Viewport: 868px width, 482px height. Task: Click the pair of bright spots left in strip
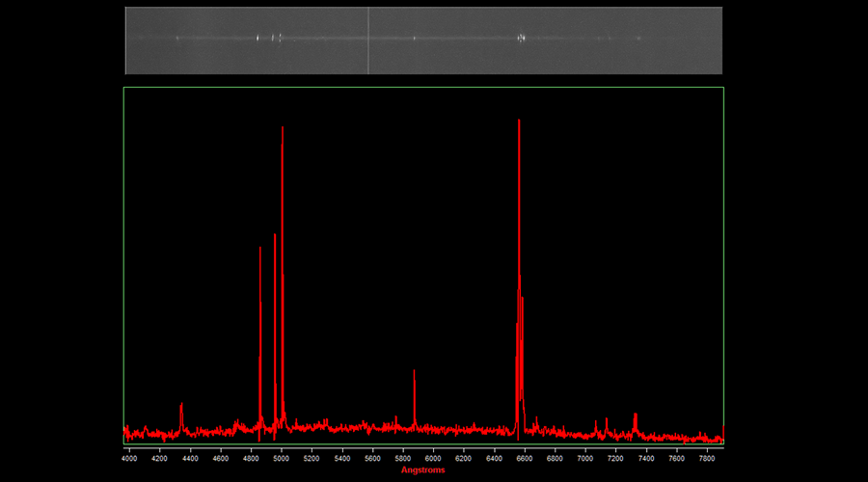(277, 39)
